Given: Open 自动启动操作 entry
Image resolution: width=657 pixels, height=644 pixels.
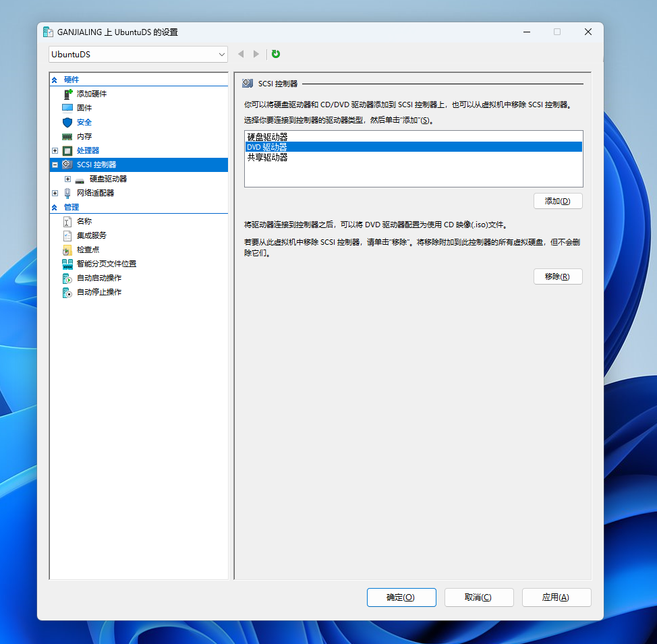Looking at the screenshot, I should click(x=99, y=279).
